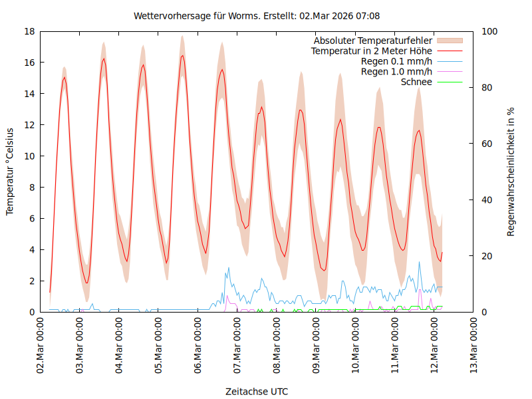Select the 'Regen 1.0 mm/h' legend entry

[x=396, y=71]
